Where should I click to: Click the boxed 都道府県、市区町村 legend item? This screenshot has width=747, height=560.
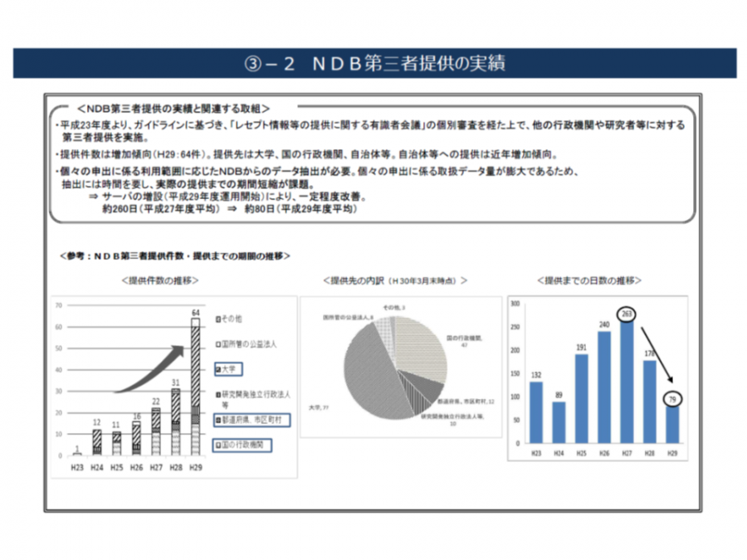point(252,419)
